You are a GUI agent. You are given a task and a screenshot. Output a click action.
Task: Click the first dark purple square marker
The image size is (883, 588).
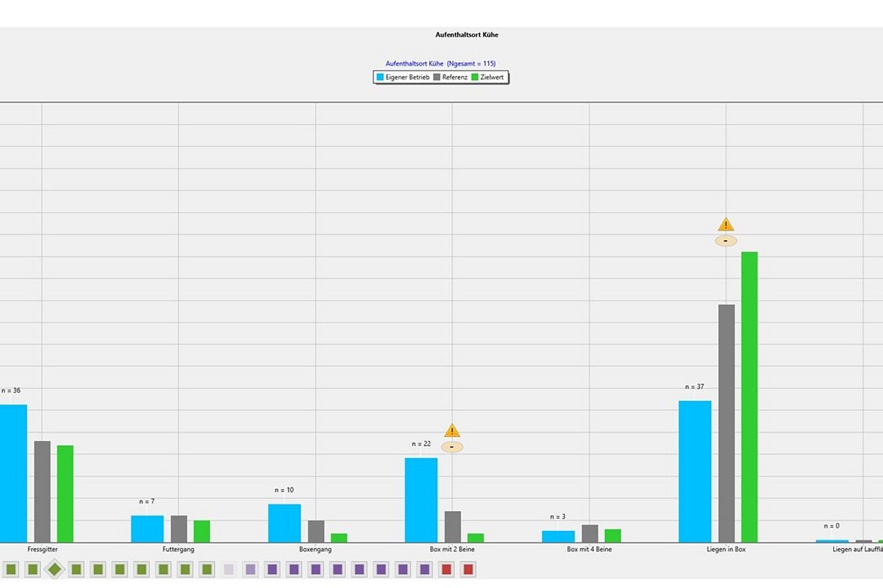(x=272, y=570)
